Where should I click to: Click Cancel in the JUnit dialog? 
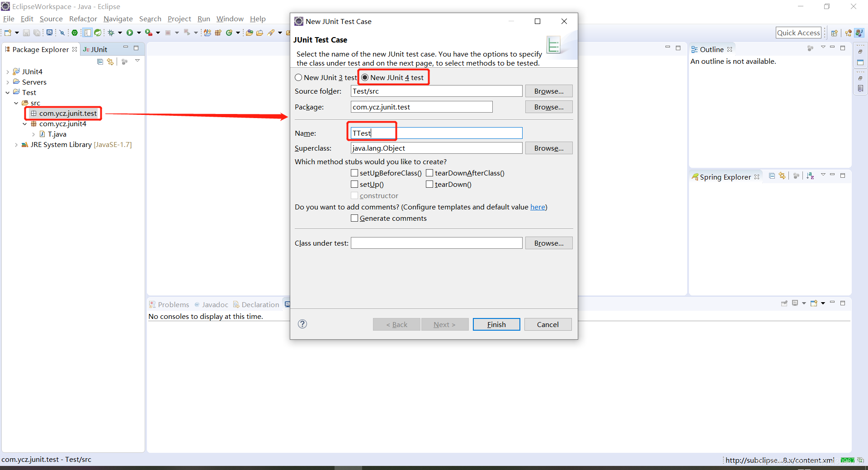548,324
